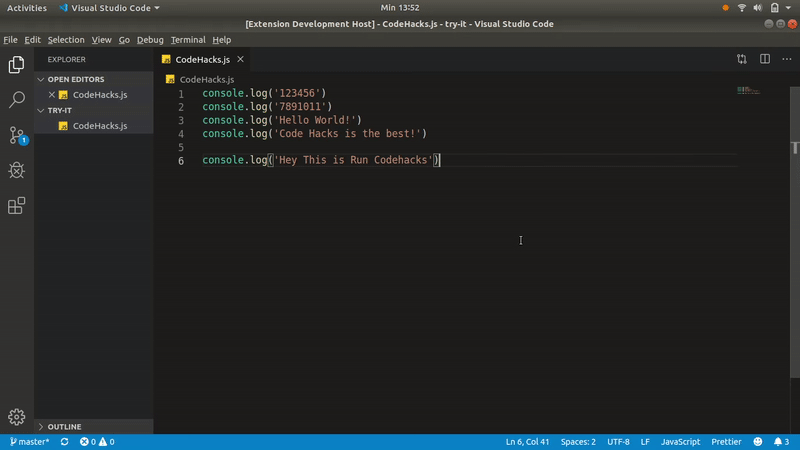This screenshot has width=800, height=450.
Task: Open the system menu arrow
Action: click(x=788, y=8)
